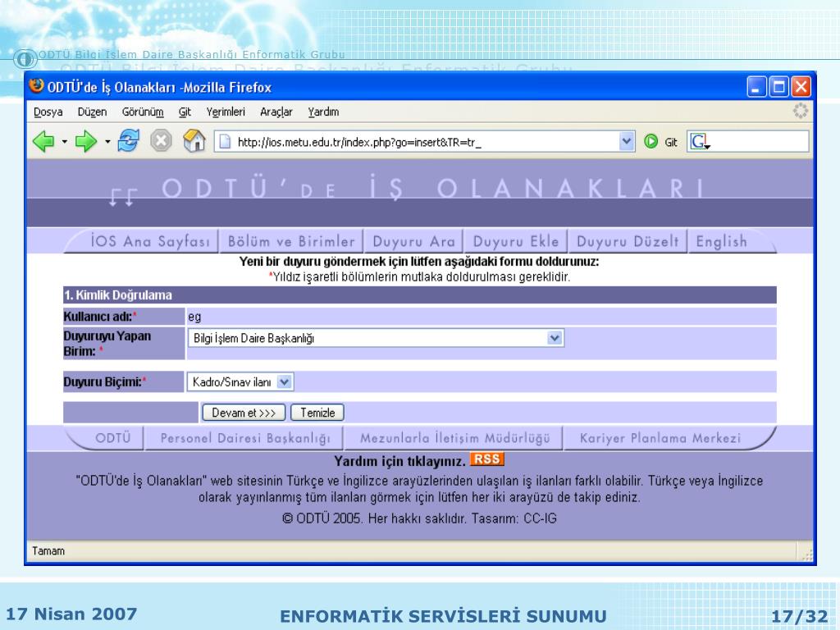Open the Görünüm menu
The height and width of the screenshot is (630, 840).
(143, 112)
